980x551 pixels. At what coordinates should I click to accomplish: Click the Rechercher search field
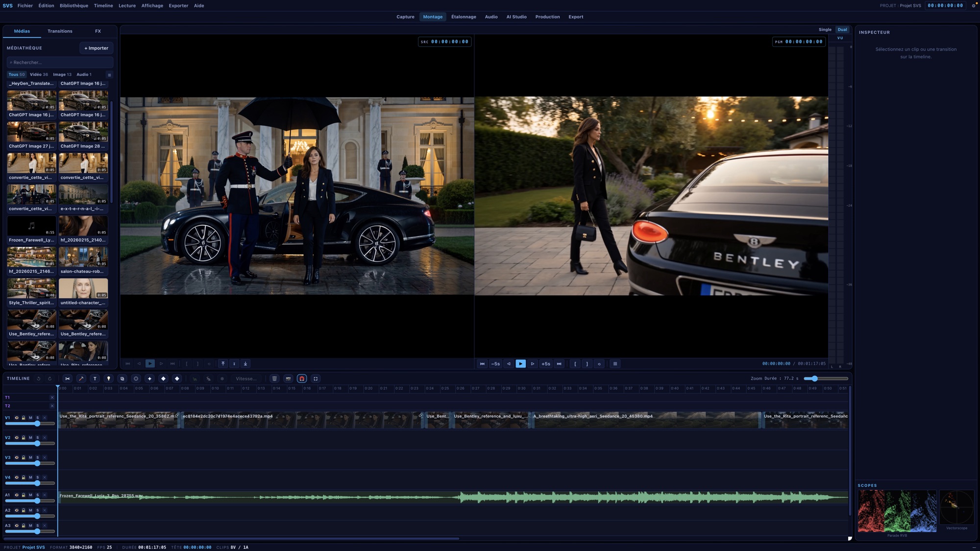(x=60, y=63)
